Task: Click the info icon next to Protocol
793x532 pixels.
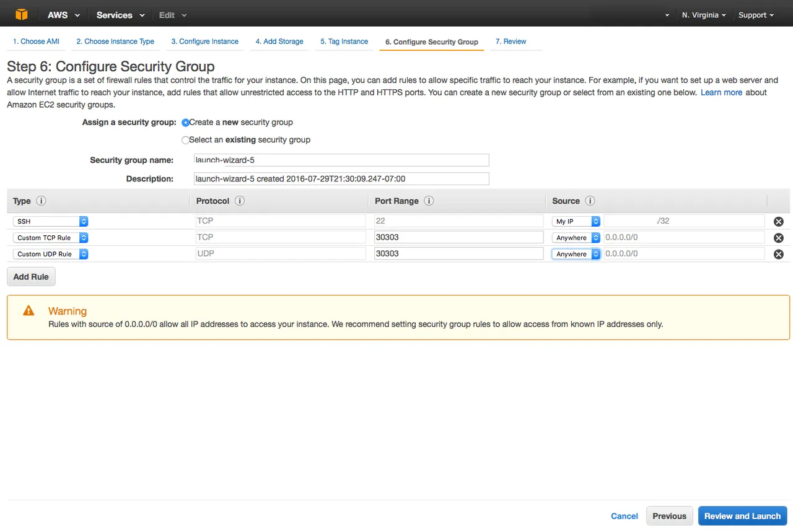Action: click(240, 201)
